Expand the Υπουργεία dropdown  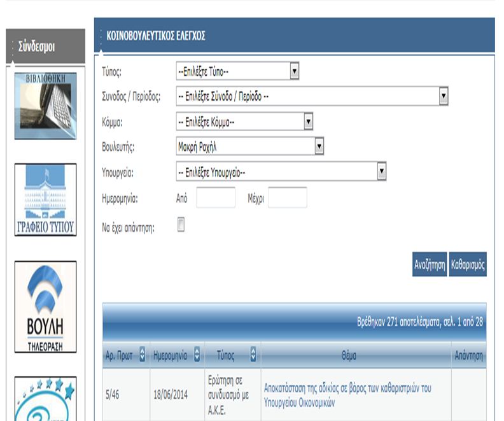[281, 172]
